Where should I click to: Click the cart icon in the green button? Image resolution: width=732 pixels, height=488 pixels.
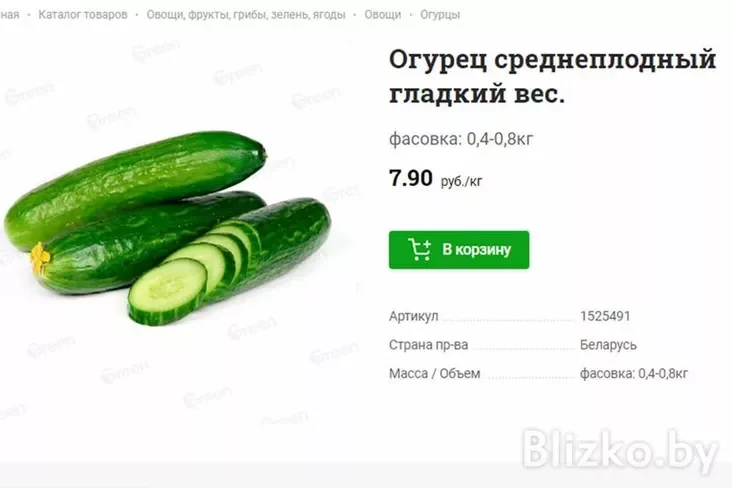point(419,249)
